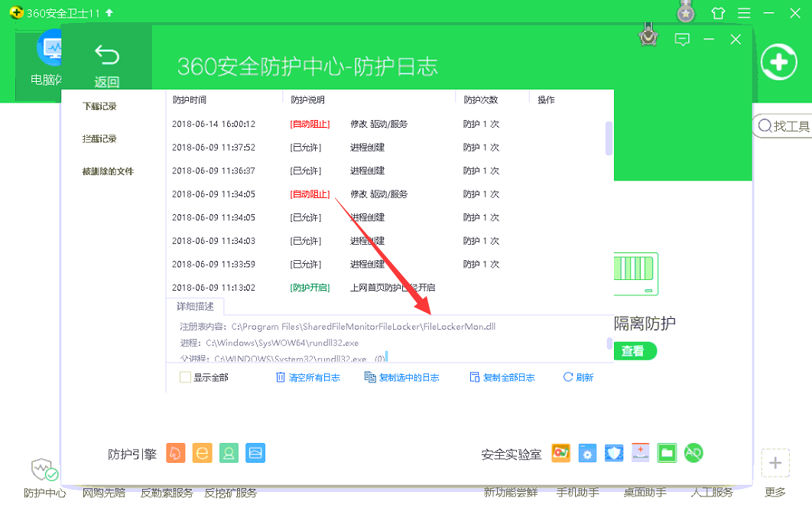Click the blue shield icon in 安全实验室
This screenshot has height=511, width=812.
pyautogui.click(x=614, y=453)
